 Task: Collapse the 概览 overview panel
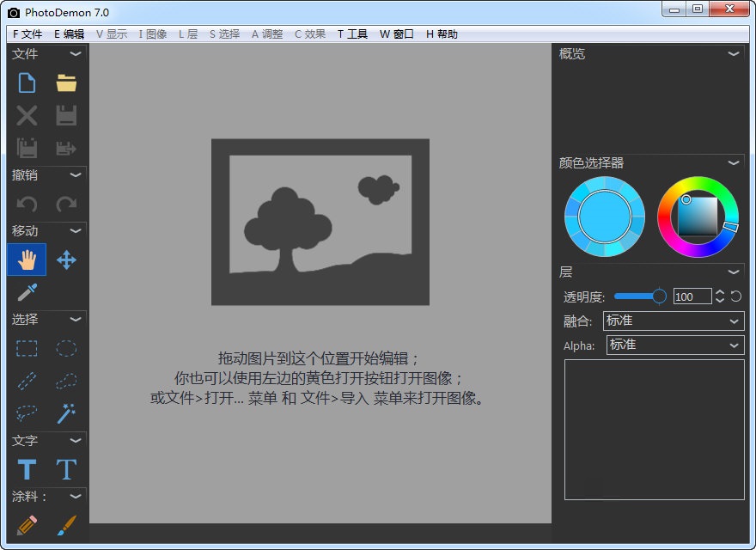tap(733, 54)
